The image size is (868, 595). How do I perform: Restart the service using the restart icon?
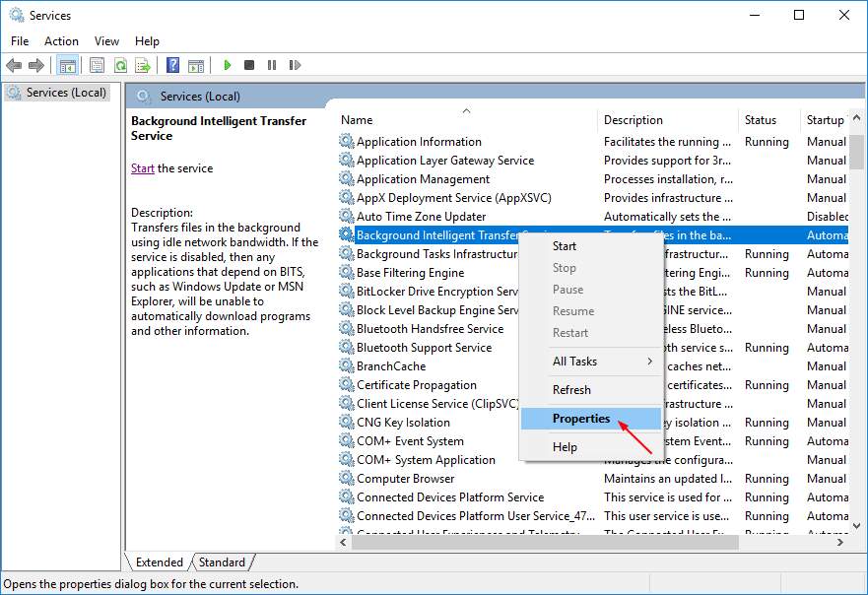pos(294,65)
